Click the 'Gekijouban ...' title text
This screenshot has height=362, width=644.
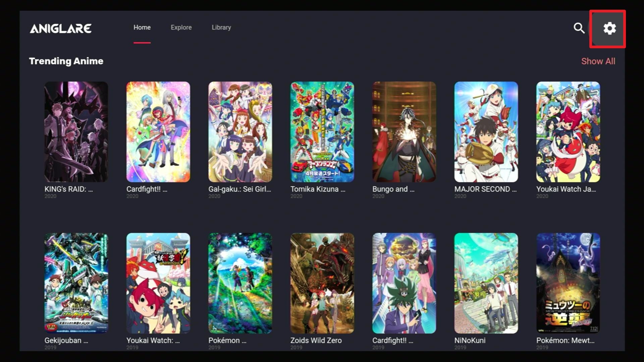point(66,341)
